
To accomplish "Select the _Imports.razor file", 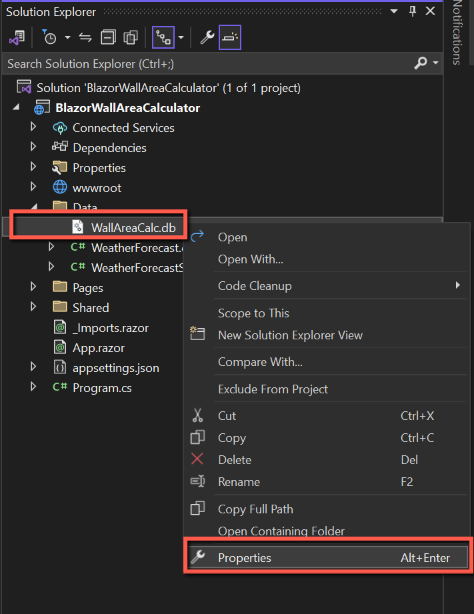I will 110,328.
